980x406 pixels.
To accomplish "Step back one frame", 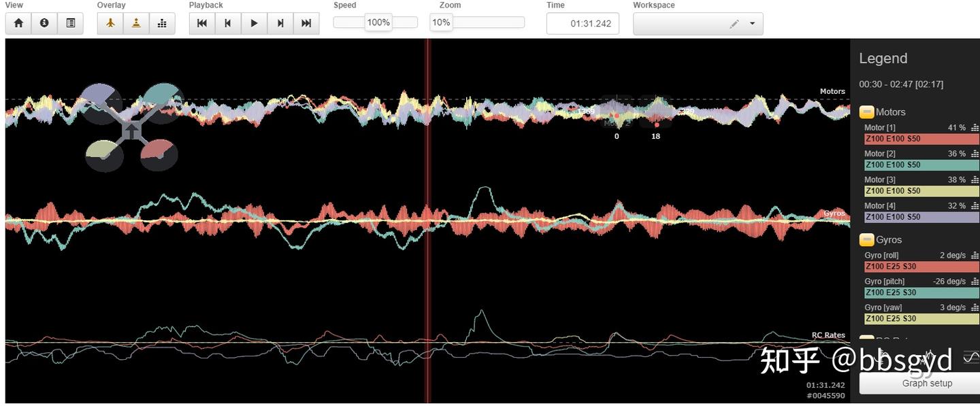I will pyautogui.click(x=228, y=23).
